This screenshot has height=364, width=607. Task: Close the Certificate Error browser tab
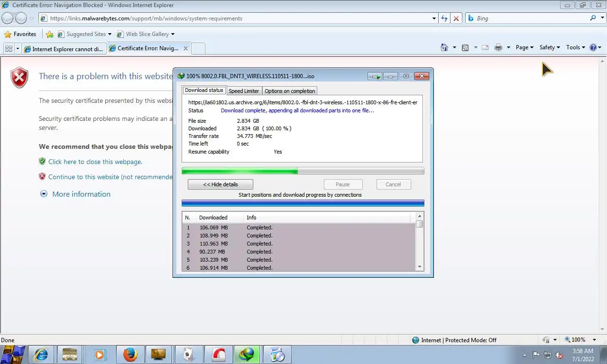coord(185,48)
